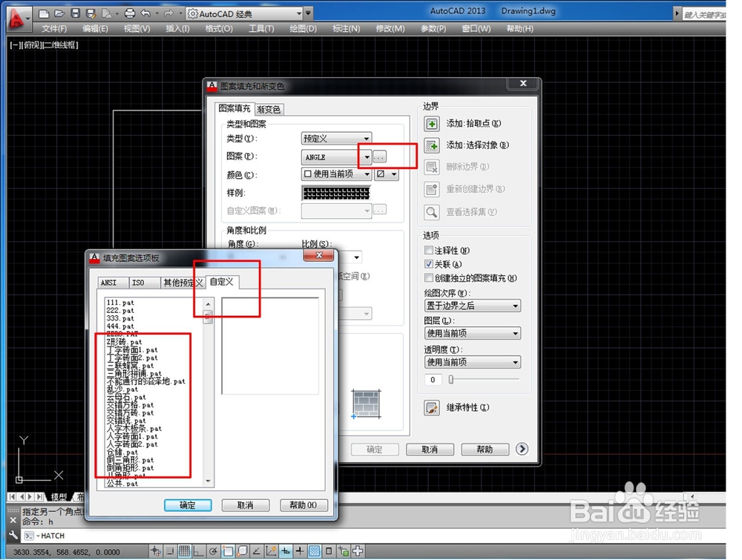The image size is (742, 560).
Task: Toggle Quick Properties in status bar
Action: (x=329, y=551)
